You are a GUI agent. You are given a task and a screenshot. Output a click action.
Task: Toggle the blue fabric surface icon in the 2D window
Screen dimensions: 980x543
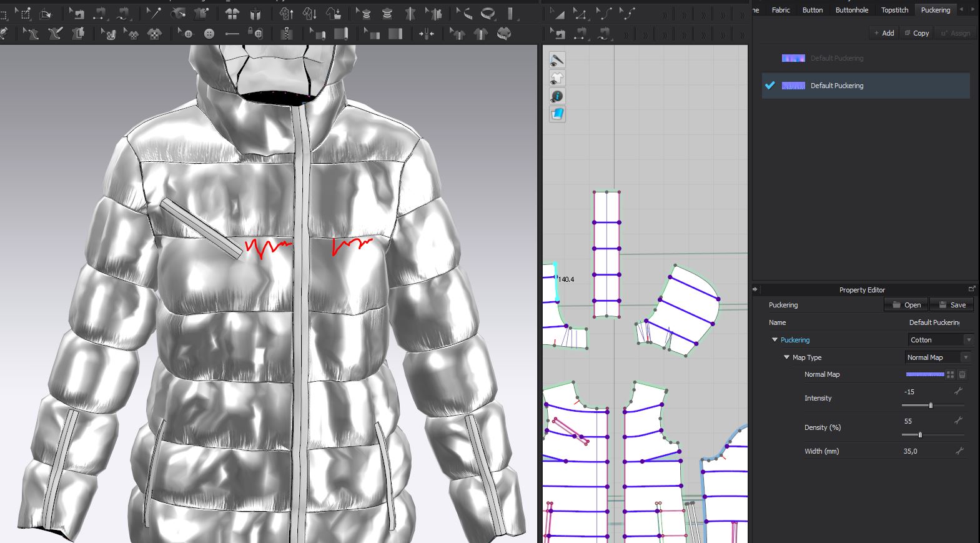(557, 114)
